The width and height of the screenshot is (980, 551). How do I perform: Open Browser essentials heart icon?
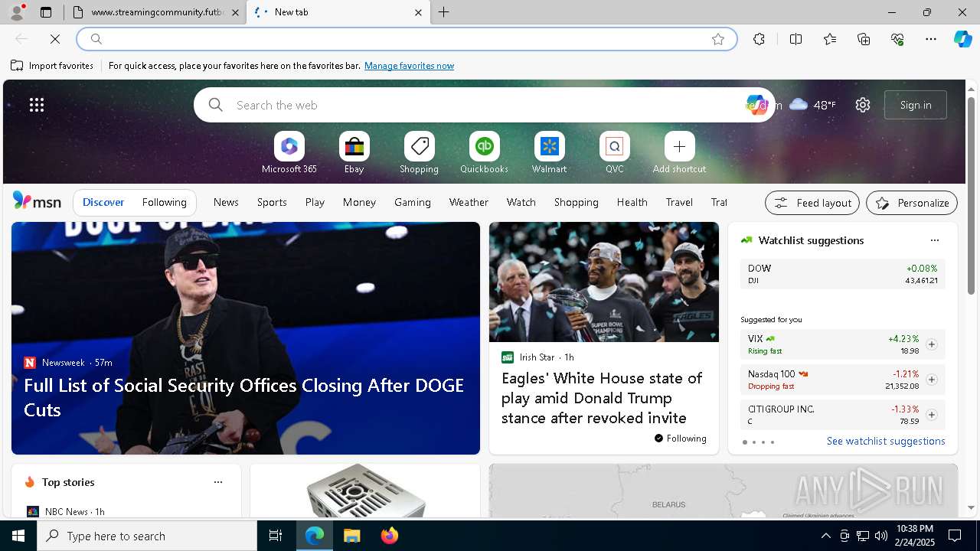tap(897, 39)
